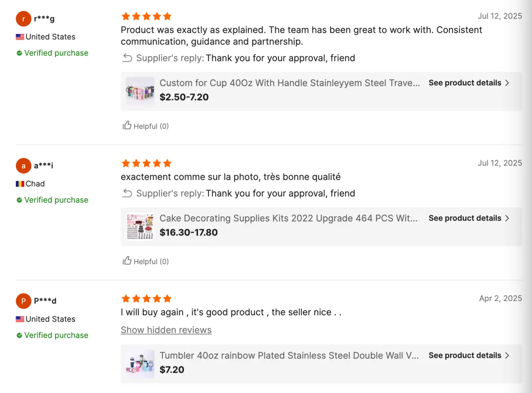
Task: Click the reply arrow icon on a***i's review
Action: (x=127, y=193)
